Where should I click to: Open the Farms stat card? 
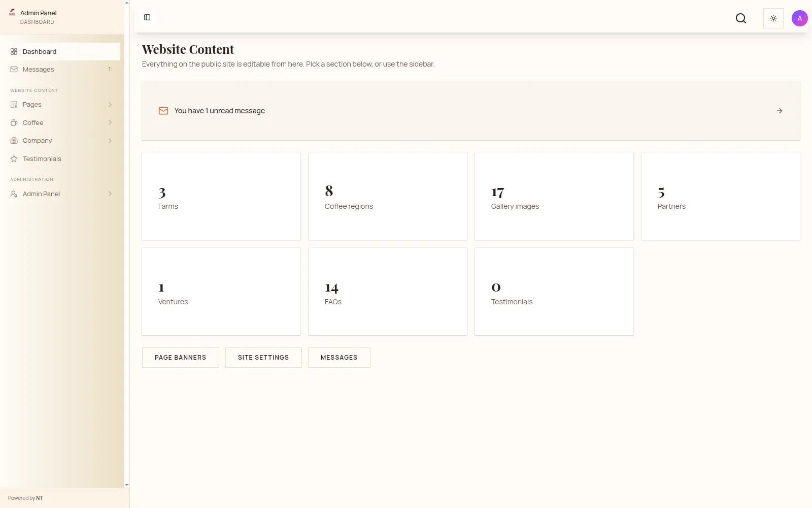[221, 196]
